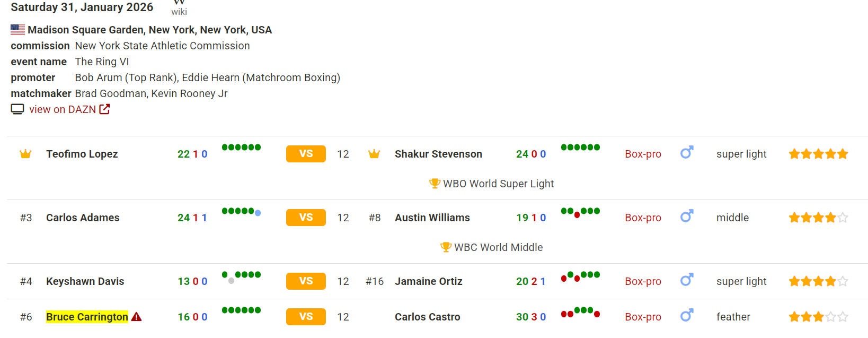Click the five-star rating of the main event
868x338 pixels.
(x=818, y=154)
